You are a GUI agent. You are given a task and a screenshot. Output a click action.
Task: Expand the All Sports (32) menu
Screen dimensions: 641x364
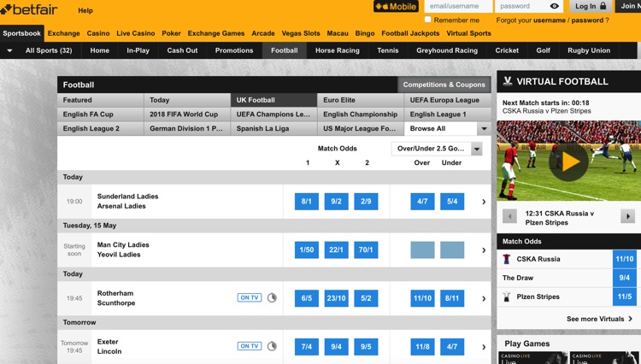point(10,50)
